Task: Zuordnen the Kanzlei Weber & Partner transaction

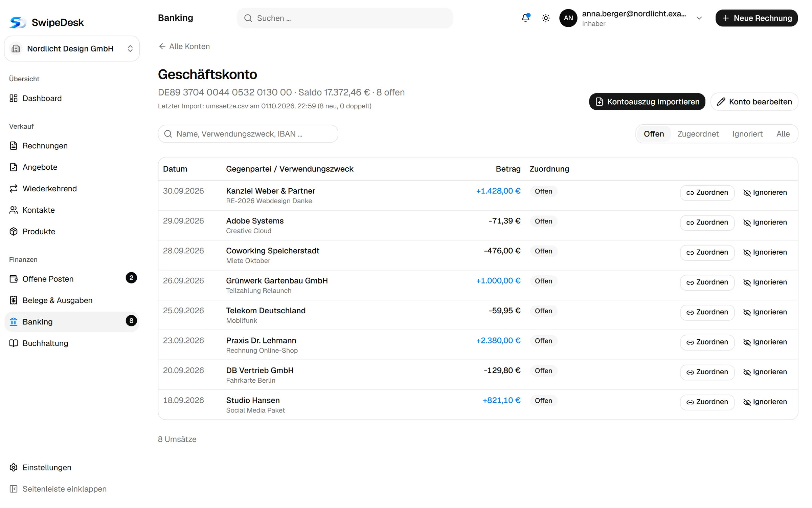Action: tap(707, 193)
